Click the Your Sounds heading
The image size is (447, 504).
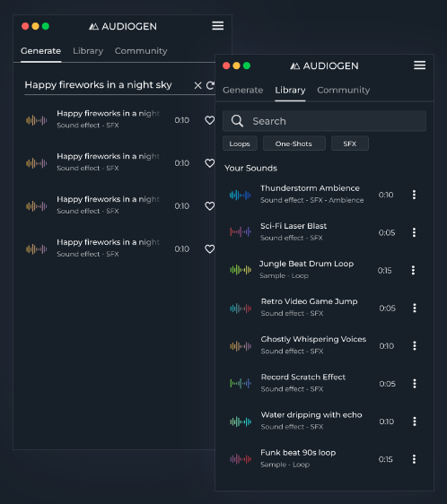coord(250,168)
